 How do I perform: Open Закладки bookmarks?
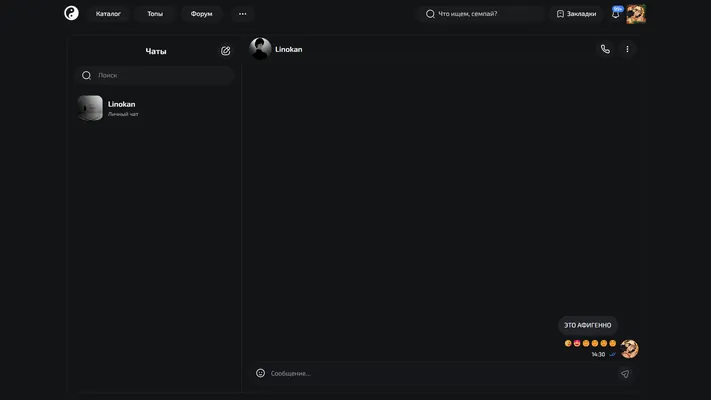click(x=576, y=14)
